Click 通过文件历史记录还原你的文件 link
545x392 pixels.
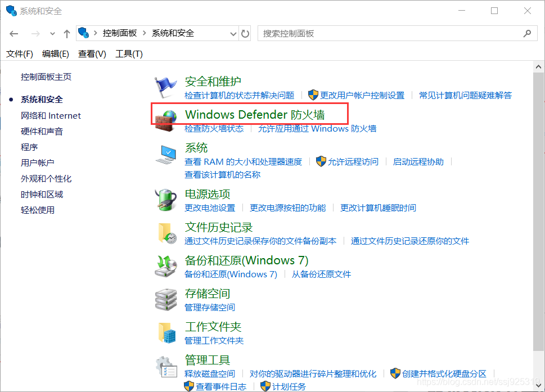pyautogui.click(x=410, y=241)
